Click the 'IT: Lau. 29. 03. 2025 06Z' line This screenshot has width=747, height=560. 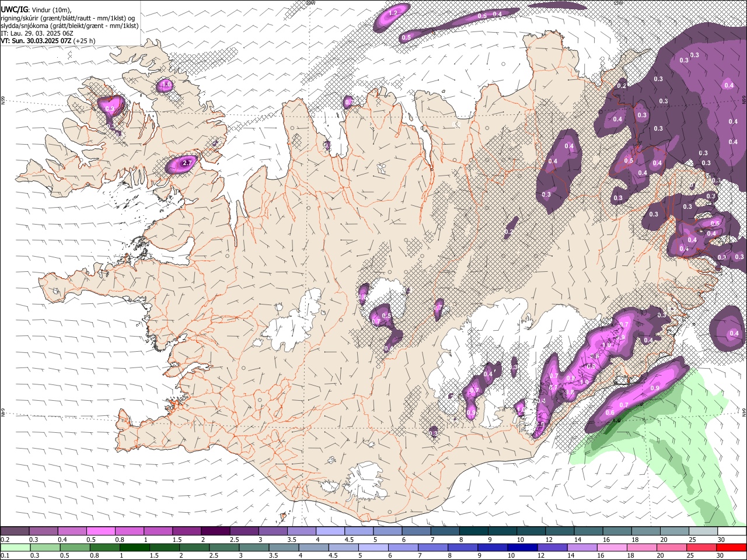coord(37,33)
